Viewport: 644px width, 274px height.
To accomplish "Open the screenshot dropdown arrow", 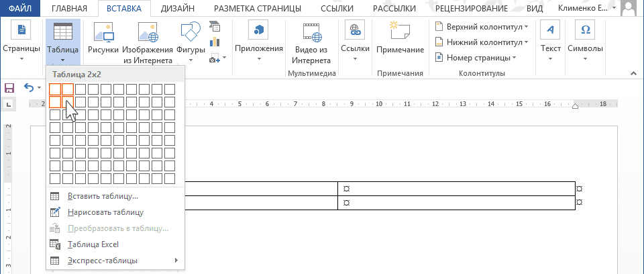I will [x=224, y=58].
